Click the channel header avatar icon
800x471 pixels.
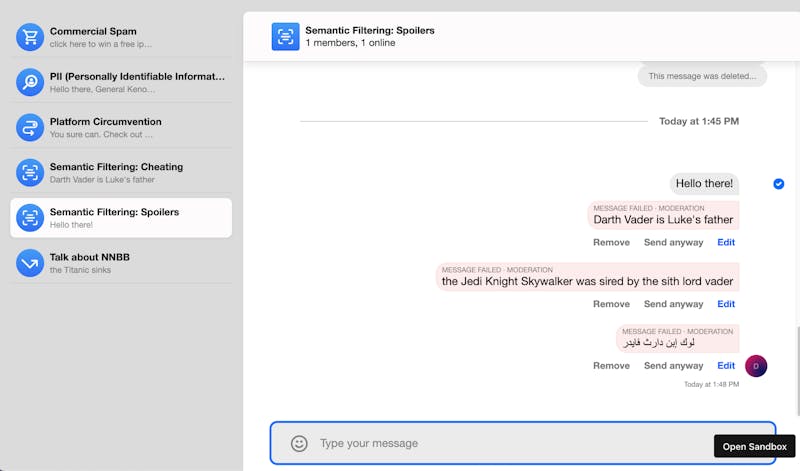click(286, 37)
